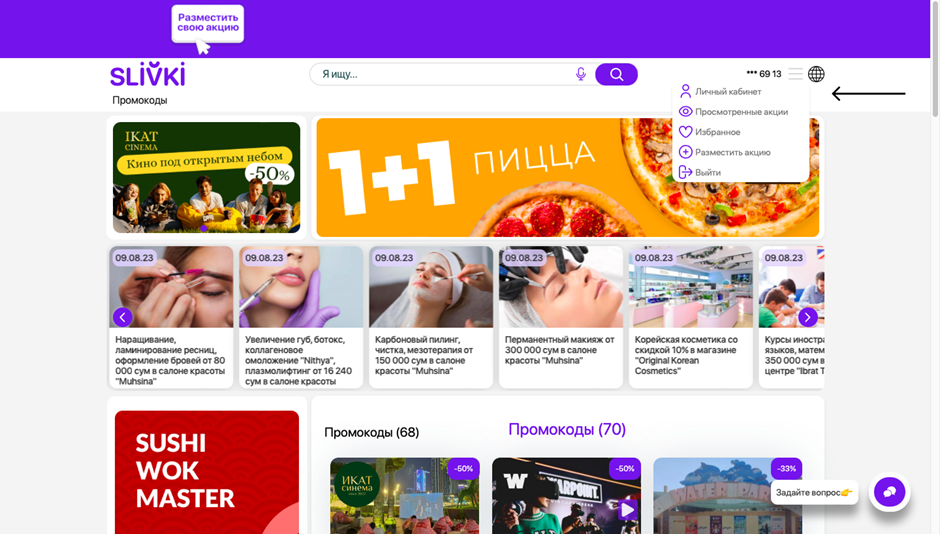Open the Ikat Cinema open-air banner
Screen dimensions: 940x534
(206, 177)
